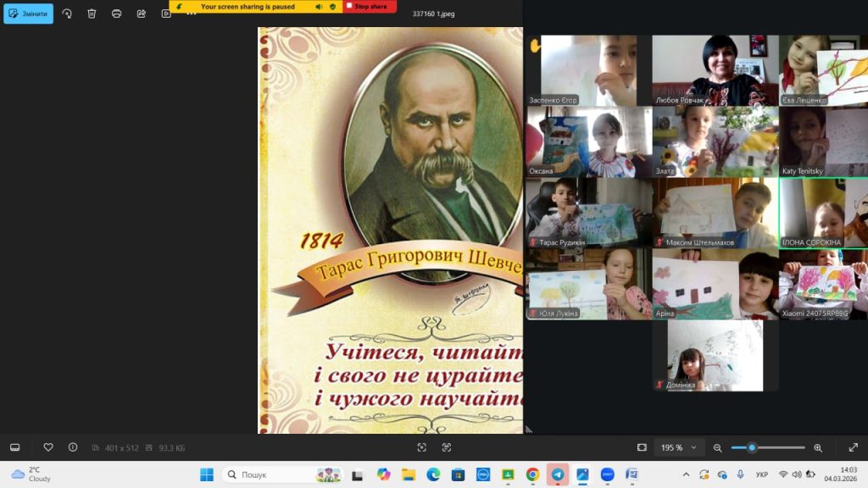Select Любов Ровчак's video tile
This screenshot has width=868, height=488.
[x=715, y=70]
